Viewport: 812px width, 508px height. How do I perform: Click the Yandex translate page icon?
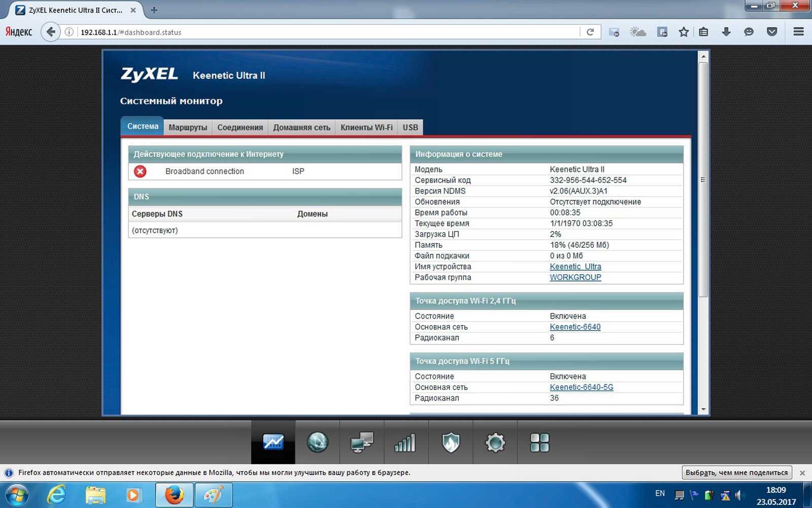click(x=662, y=32)
